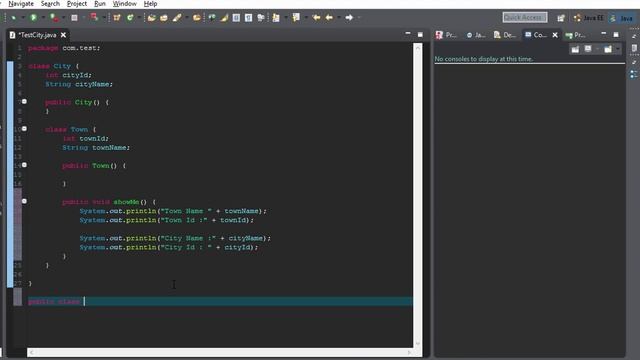
Task: Click the Toggle Mark Occurrences highlighter icon
Action: point(224,18)
